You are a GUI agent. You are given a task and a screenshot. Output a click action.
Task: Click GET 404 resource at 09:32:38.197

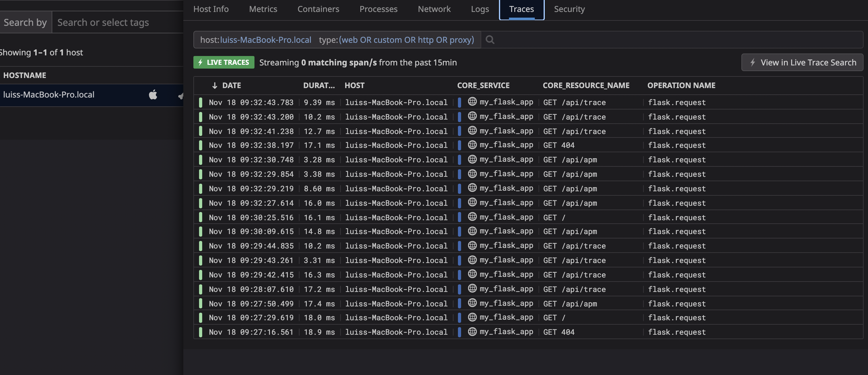pyautogui.click(x=559, y=145)
